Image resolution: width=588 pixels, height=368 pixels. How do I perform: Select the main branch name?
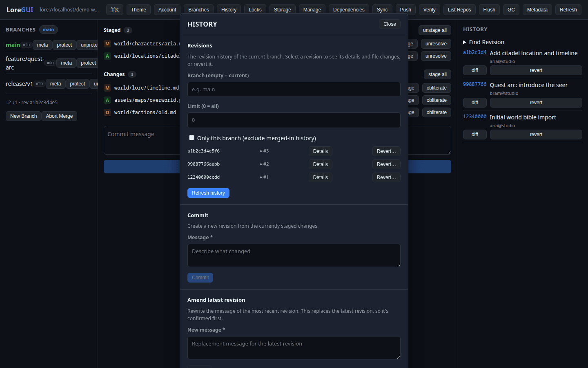(13, 45)
